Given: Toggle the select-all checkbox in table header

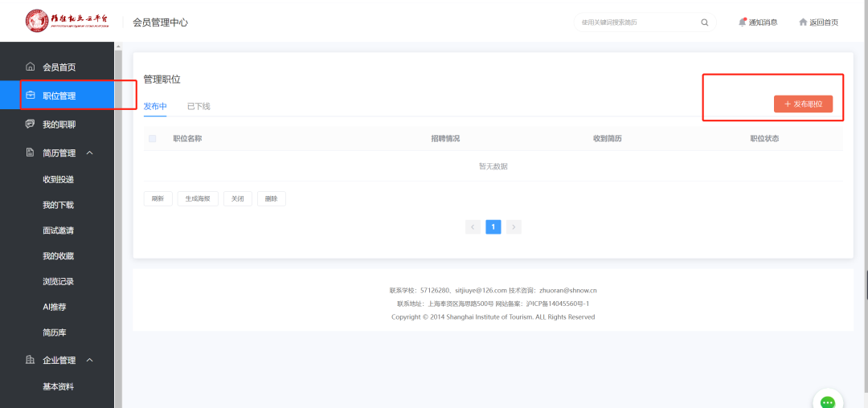Looking at the screenshot, I should [153, 139].
